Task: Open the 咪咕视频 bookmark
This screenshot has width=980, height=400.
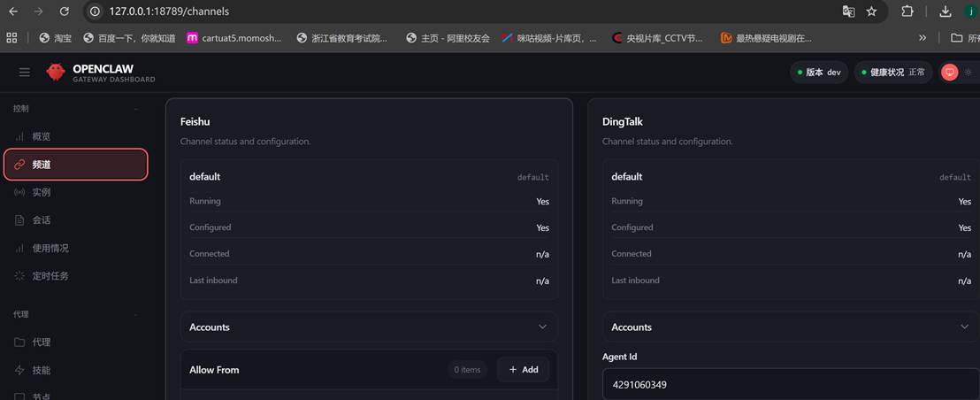Action: [548, 38]
